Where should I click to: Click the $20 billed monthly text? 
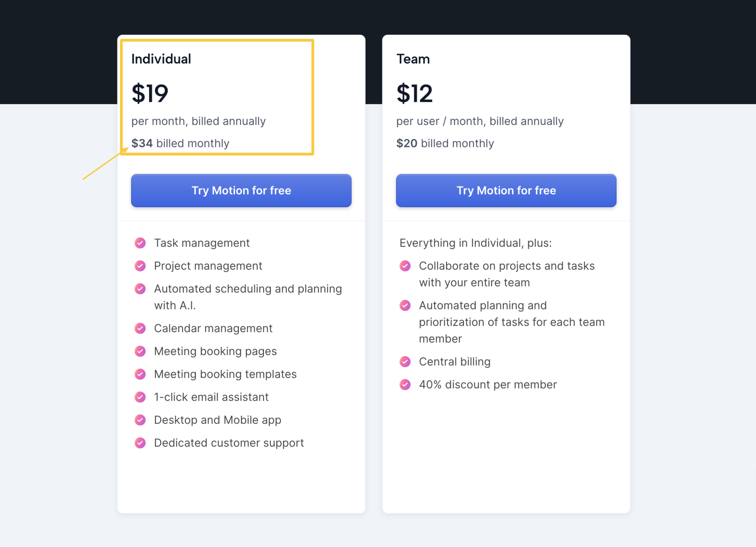click(x=445, y=143)
